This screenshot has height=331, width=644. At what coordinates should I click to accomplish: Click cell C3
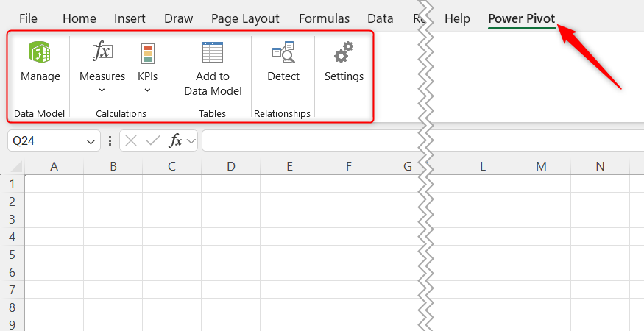[171, 219]
